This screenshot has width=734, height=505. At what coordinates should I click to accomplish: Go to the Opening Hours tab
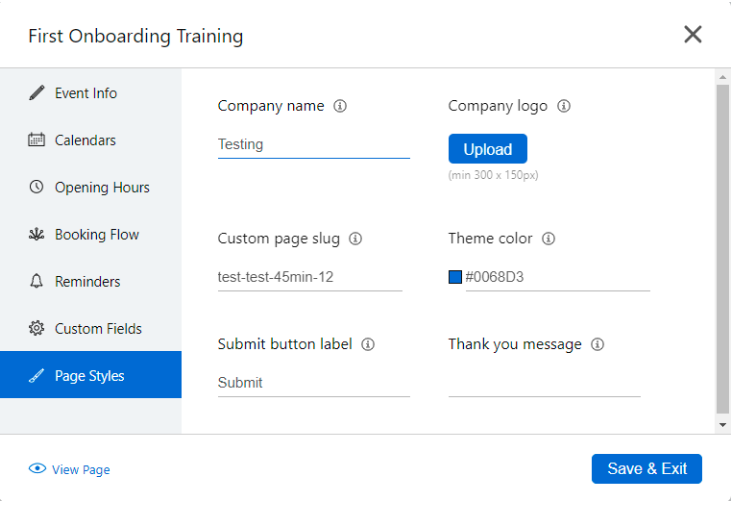101,187
